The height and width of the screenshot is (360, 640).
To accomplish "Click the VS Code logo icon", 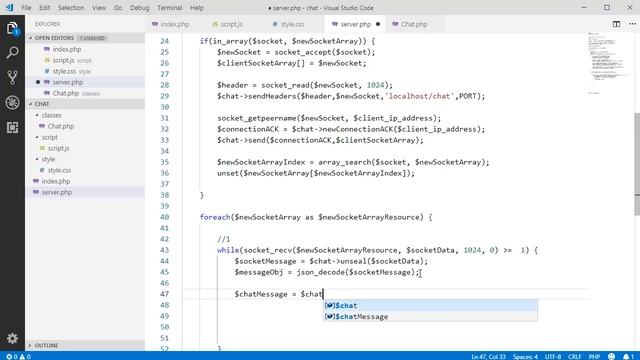I will 9,7.
